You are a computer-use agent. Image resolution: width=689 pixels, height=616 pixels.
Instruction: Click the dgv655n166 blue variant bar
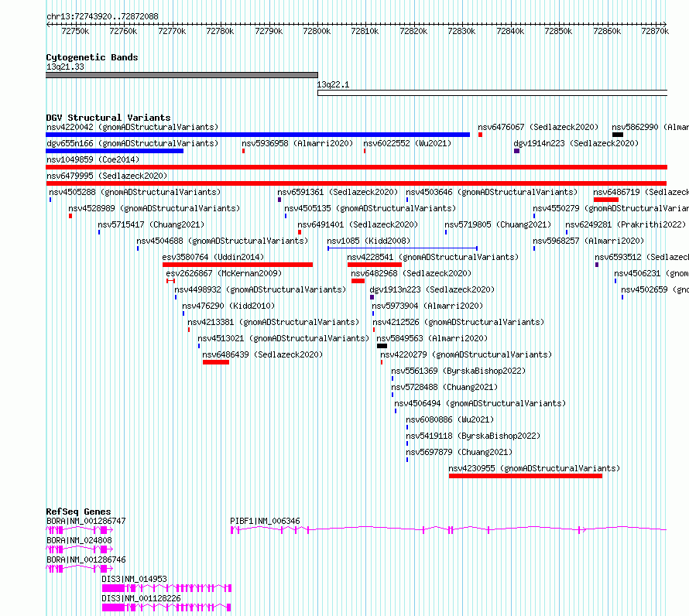(115, 151)
